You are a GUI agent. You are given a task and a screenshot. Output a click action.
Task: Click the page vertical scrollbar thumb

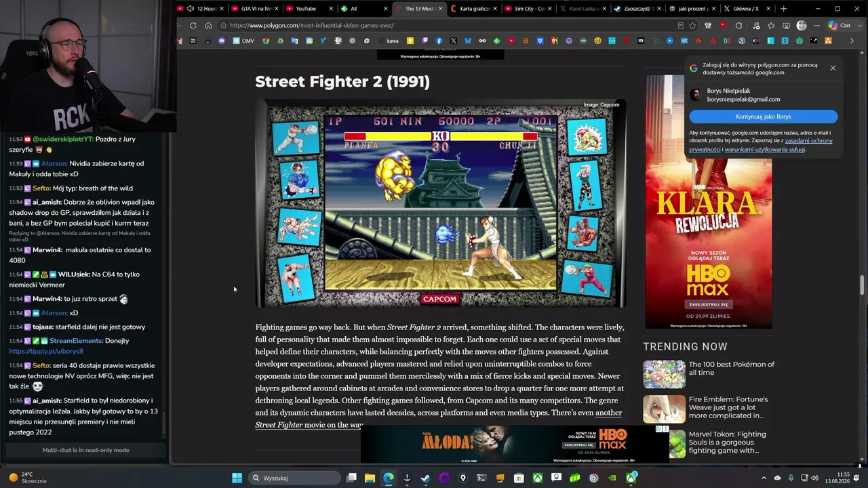click(x=863, y=285)
